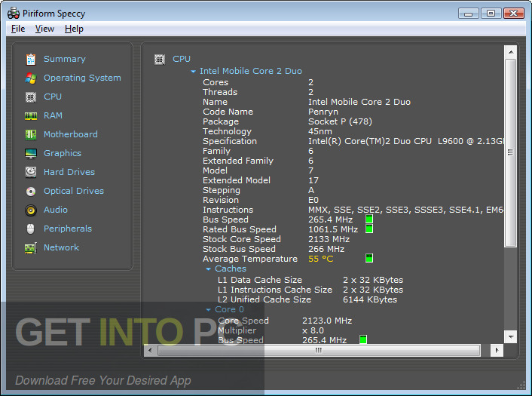Click the vertical scrollbar up arrow
This screenshot has height=396, width=532.
510,52
